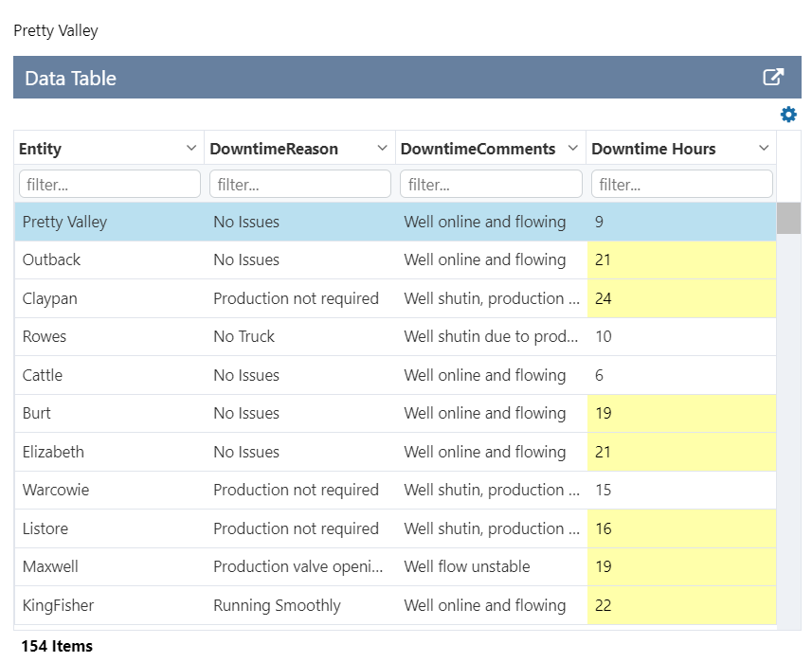812x662 pixels.
Task: Open the DowntimeReason column dropdown
Action: pos(383,148)
